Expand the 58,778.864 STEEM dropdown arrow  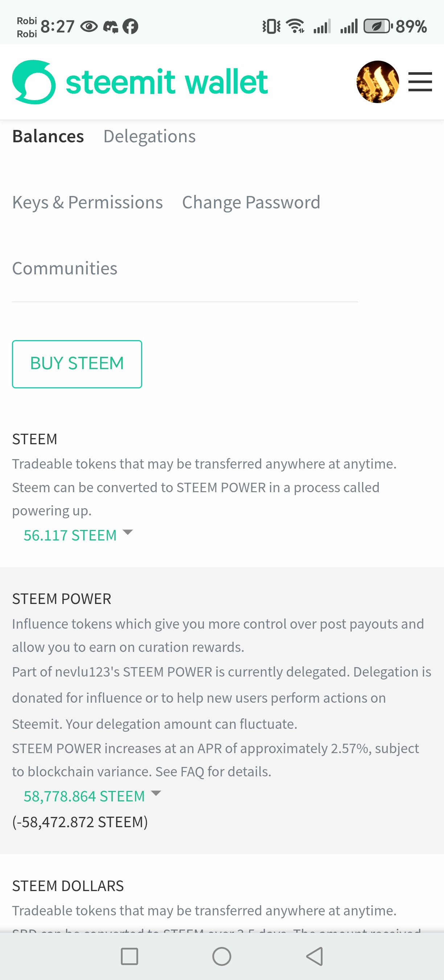[x=156, y=793]
